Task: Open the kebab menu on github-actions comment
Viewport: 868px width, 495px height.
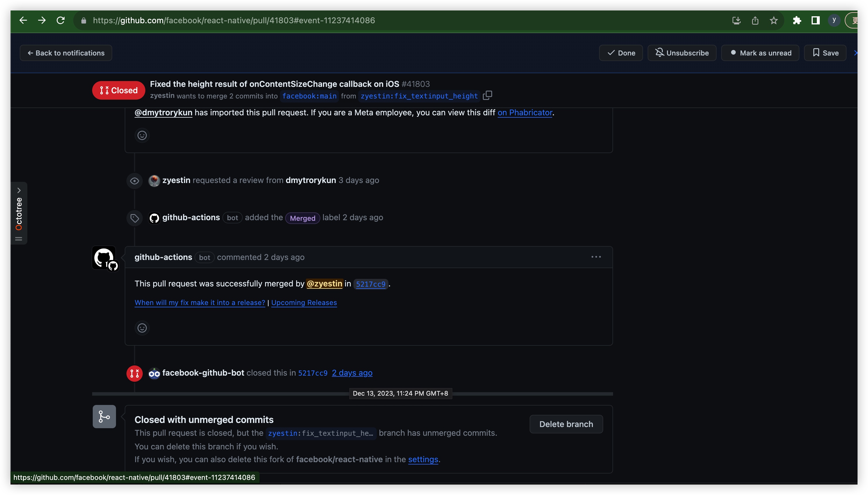Action: pos(596,257)
